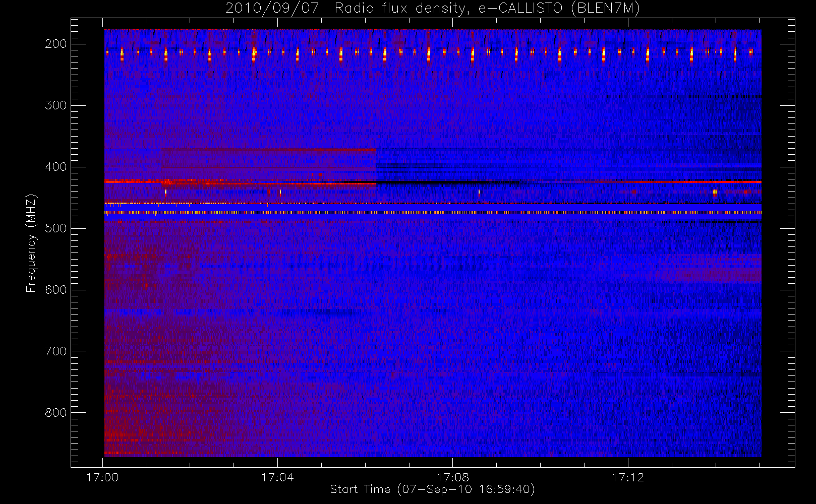The width and height of the screenshot is (816, 504).
Task: Click the 700 frequency tick label
Action: pos(56,351)
